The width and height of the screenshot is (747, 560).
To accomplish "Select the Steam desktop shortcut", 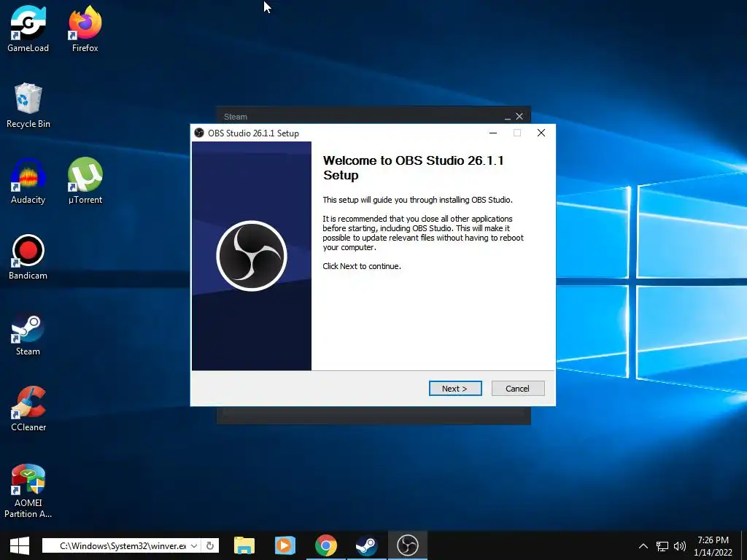I will tap(28, 333).
